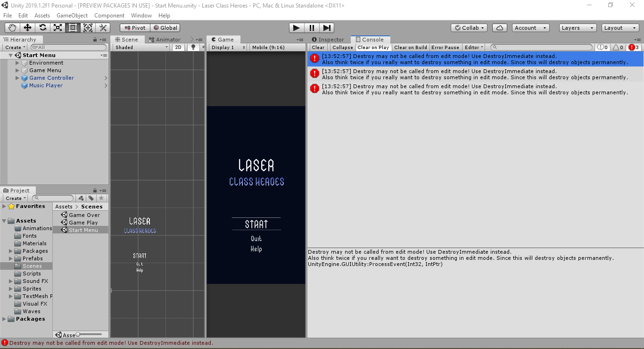The width and height of the screenshot is (644, 349).
Task: Select the Hand tool
Action: [x=12, y=27]
